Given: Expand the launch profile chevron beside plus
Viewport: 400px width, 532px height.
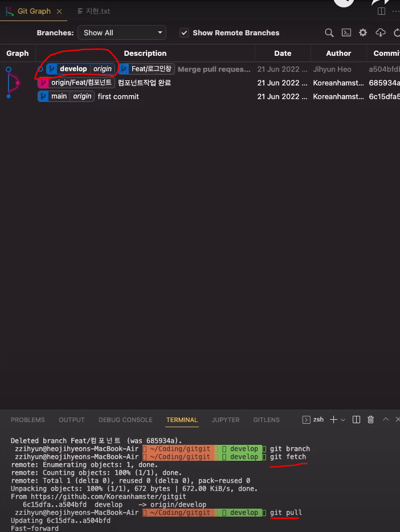Looking at the screenshot, I should [x=343, y=420].
